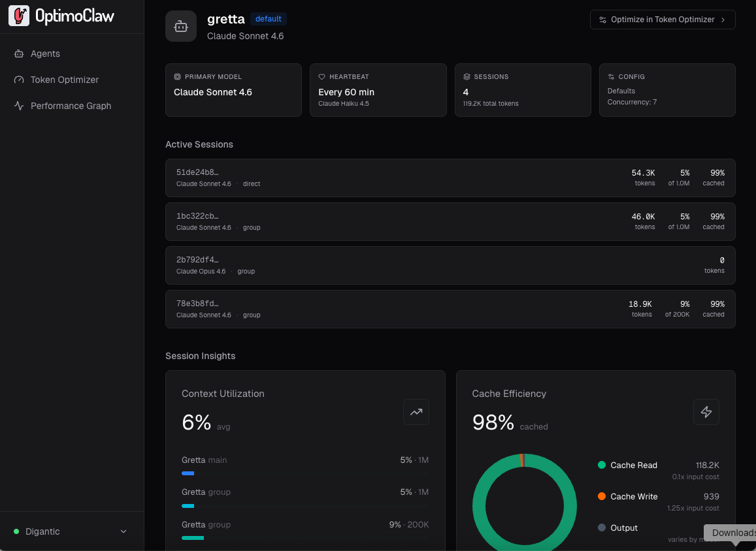Click the Optimize in Token Optimizer button
Image resolution: width=756 pixels, height=551 pixels.
(662, 20)
